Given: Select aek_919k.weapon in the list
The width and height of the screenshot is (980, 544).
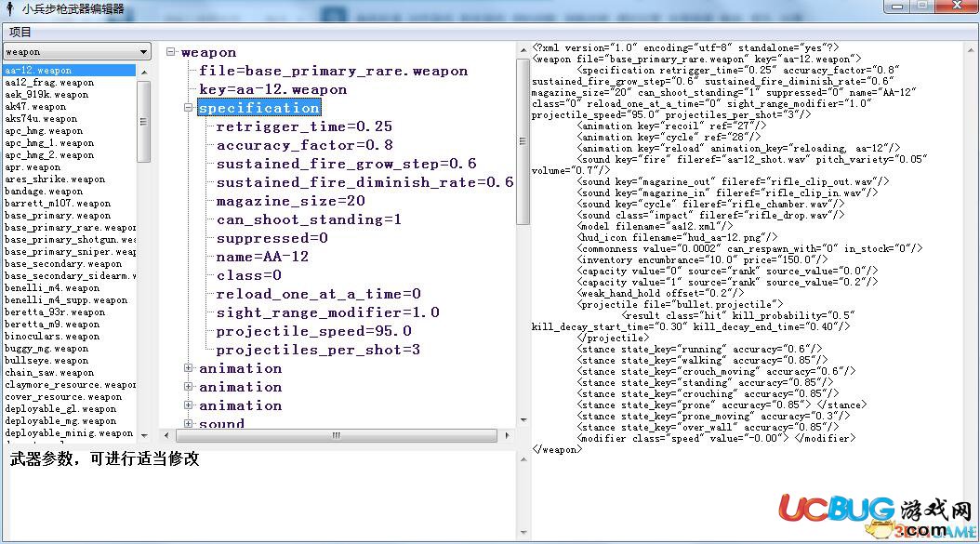Looking at the screenshot, I should pos(46,95).
